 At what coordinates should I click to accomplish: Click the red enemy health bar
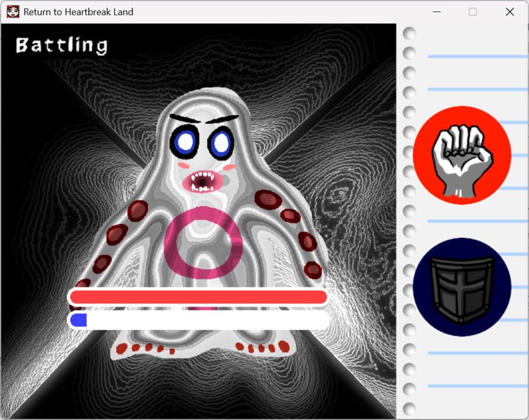pyautogui.click(x=198, y=297)
